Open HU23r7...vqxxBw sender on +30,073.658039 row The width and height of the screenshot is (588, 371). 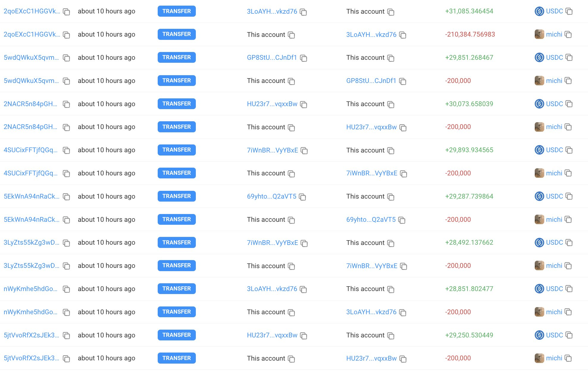pyautogui.click(x=272, y=104)
